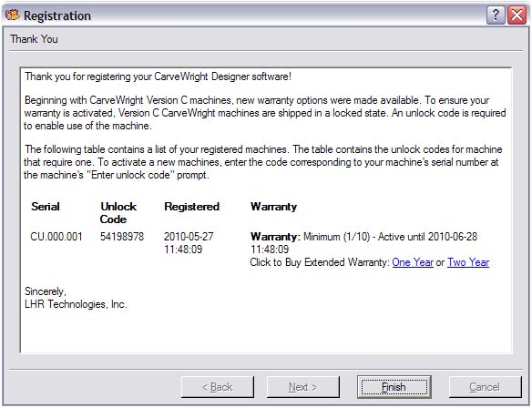Open the One Year extended warranty link
Image resolution: width=532 pixels, height=408 pixels.
pos(413,262)
